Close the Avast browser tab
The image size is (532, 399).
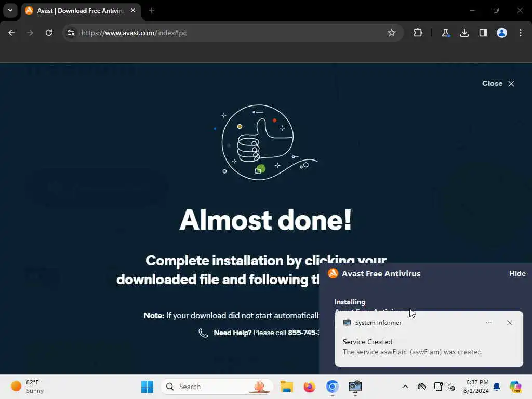133,10
